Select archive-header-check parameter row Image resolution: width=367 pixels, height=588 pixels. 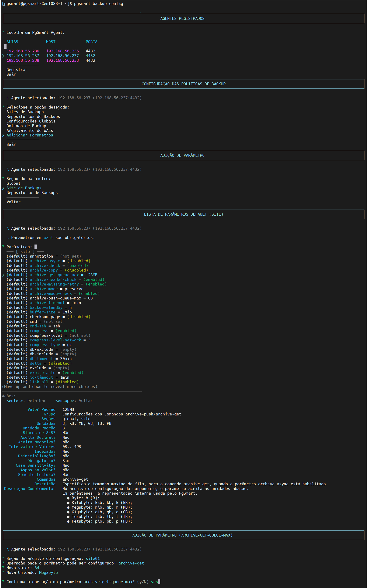[x=56, y=279]
